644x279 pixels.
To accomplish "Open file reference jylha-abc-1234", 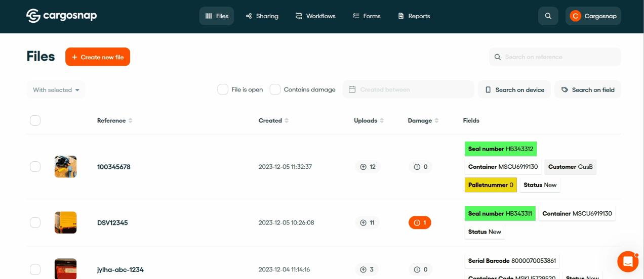I will pos(120,270).
